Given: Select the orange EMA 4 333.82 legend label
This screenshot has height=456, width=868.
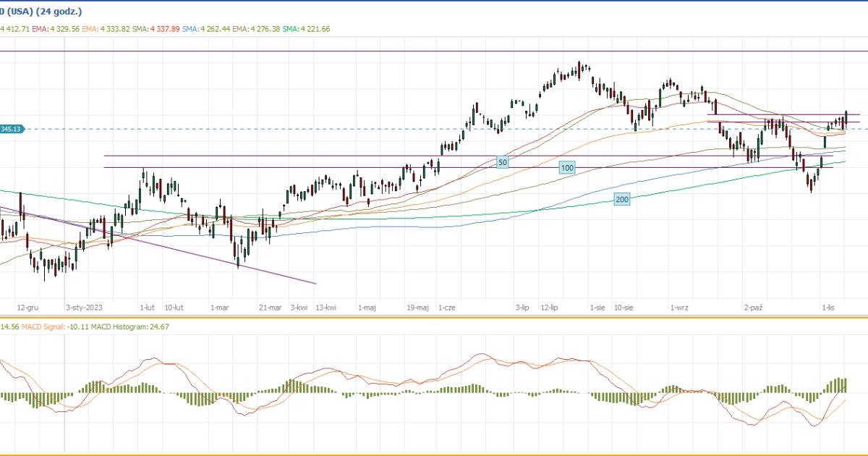Looking at the screenshot, I should (x=106, y=29).
